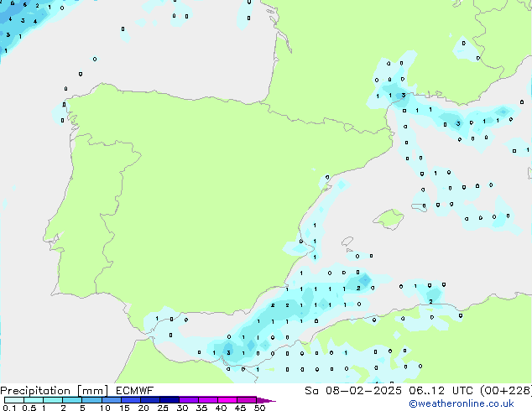Click Ibiza island outline on the map

tap(347, 242)
